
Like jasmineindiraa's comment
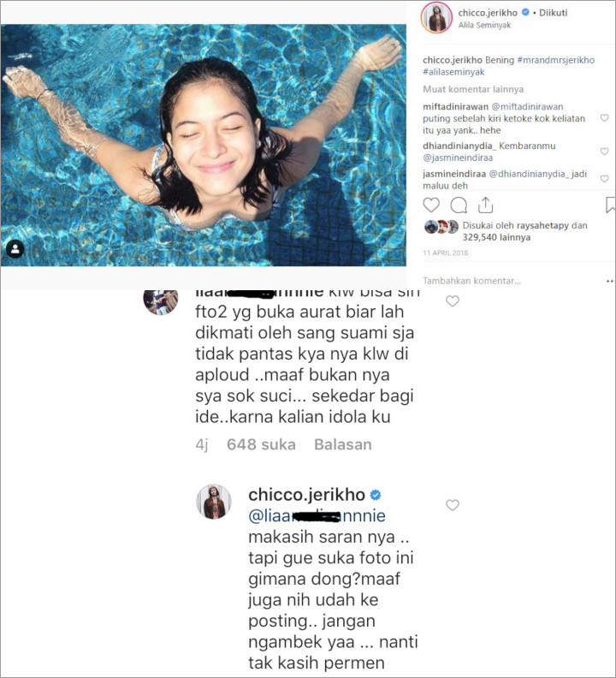(x=604, y=179)
